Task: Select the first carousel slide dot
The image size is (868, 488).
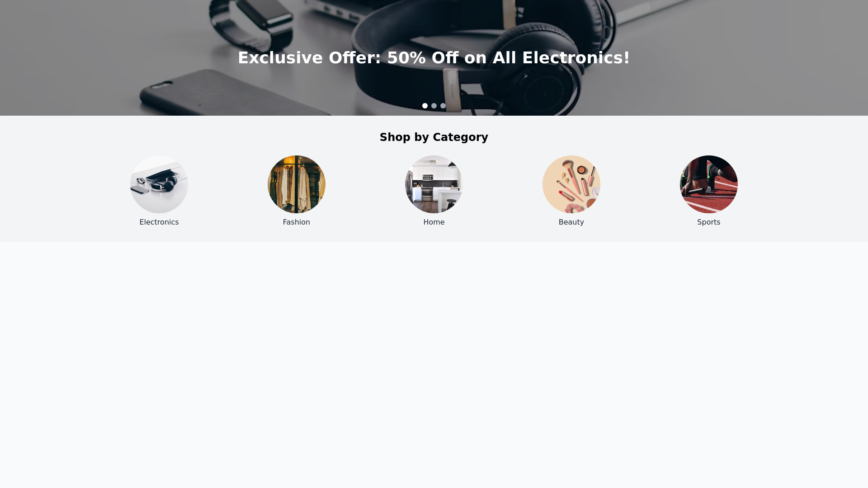Action: point(425,106)
